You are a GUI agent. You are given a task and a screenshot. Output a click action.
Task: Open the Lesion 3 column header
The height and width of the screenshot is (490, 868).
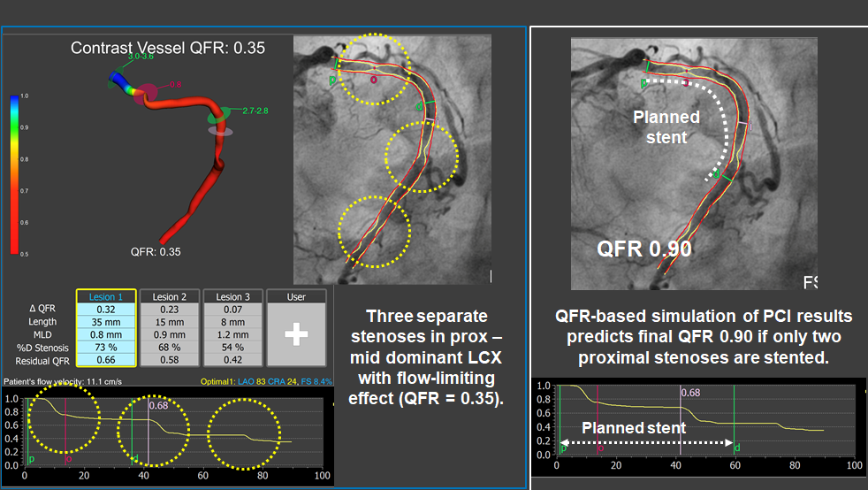pos(232,296)
